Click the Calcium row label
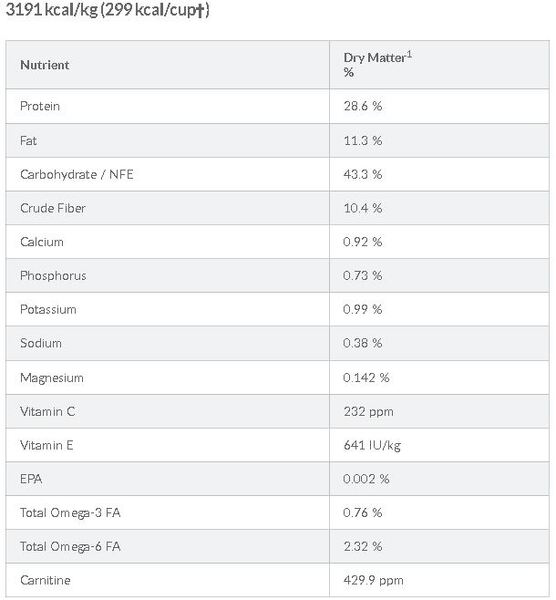Screen dimensions: 556x600 [x=42, y=242]
